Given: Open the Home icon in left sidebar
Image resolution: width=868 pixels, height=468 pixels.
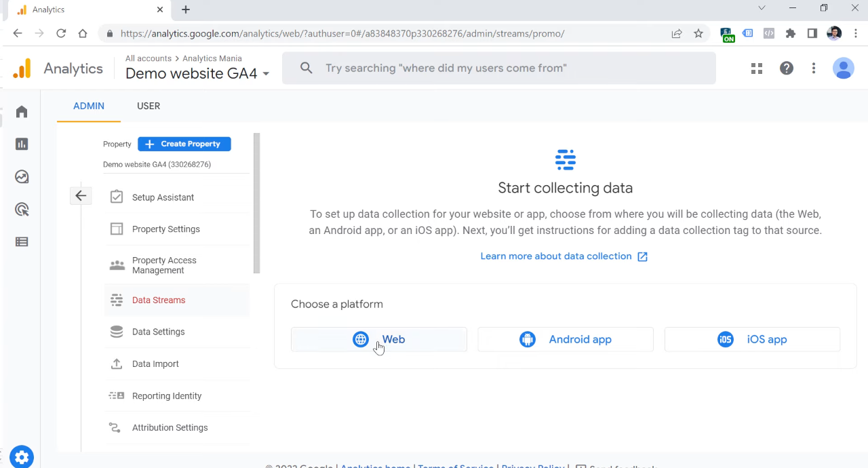Looking at the screenshot, I should click(22, 111).
